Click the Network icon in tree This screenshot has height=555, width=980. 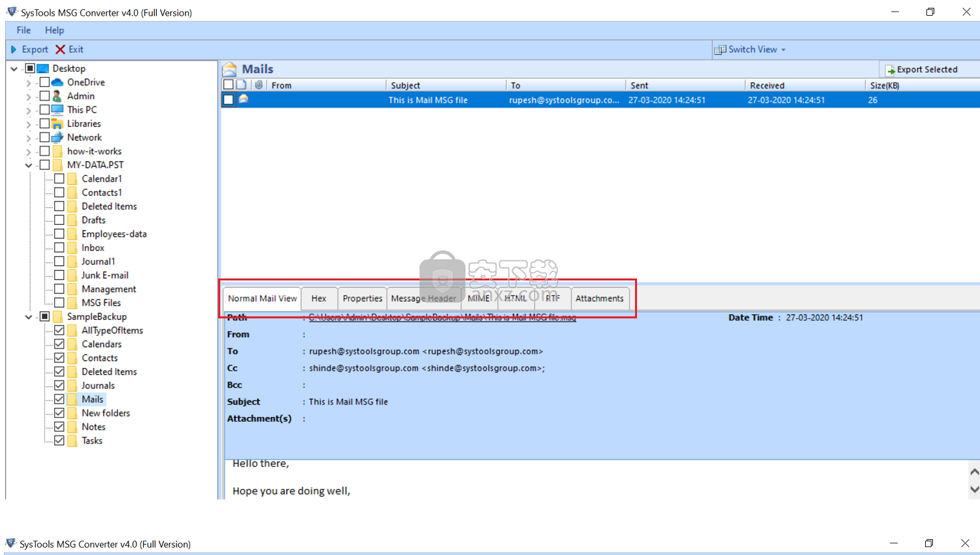click(57, 137)
